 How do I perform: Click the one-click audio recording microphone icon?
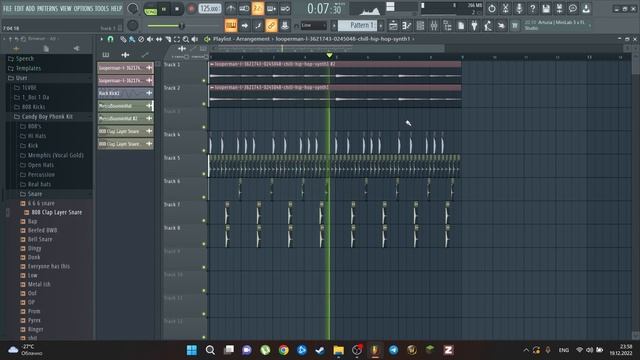519,8
